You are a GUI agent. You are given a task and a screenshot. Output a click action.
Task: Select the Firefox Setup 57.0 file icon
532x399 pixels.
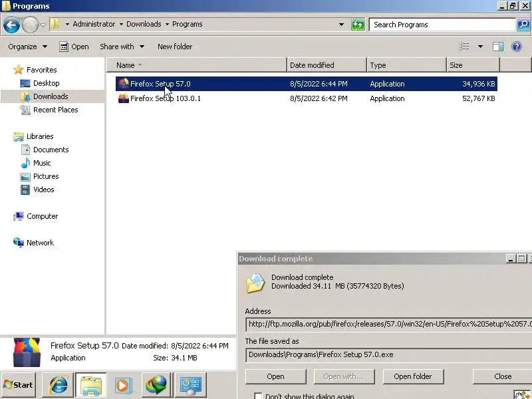point(123,84)
